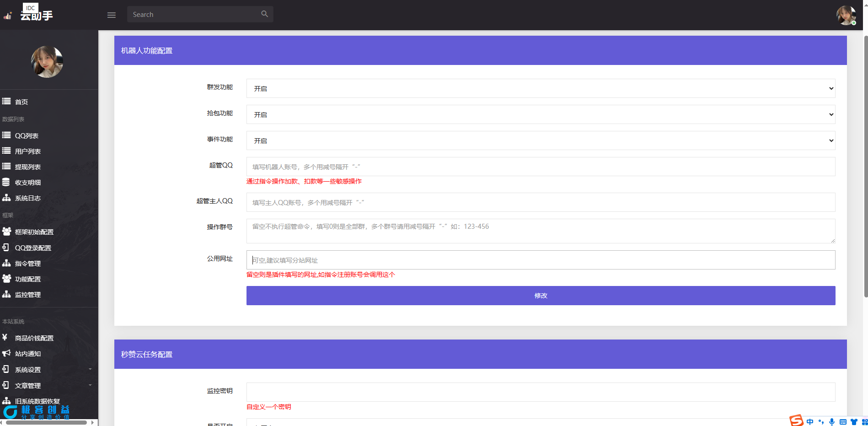Open the user avatar in top-right corner
The height and width of the screenshot is (426, 868).
coord(846,15)
